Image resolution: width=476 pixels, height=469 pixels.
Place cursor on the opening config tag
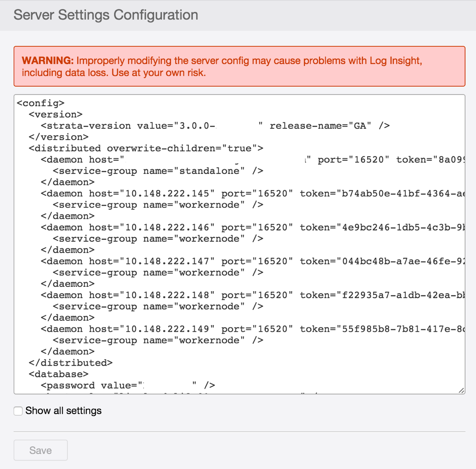click(40, 103)
